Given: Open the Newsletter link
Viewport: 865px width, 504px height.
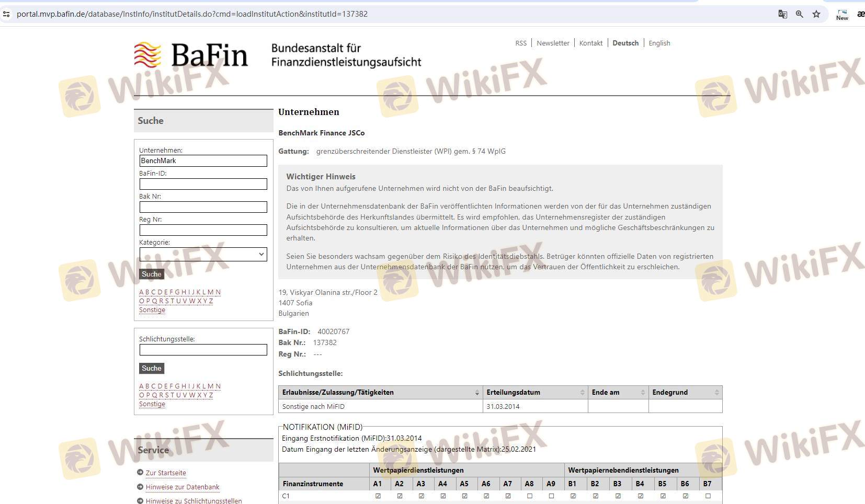Looking at the screenshot, I should (x=553, y=43).
